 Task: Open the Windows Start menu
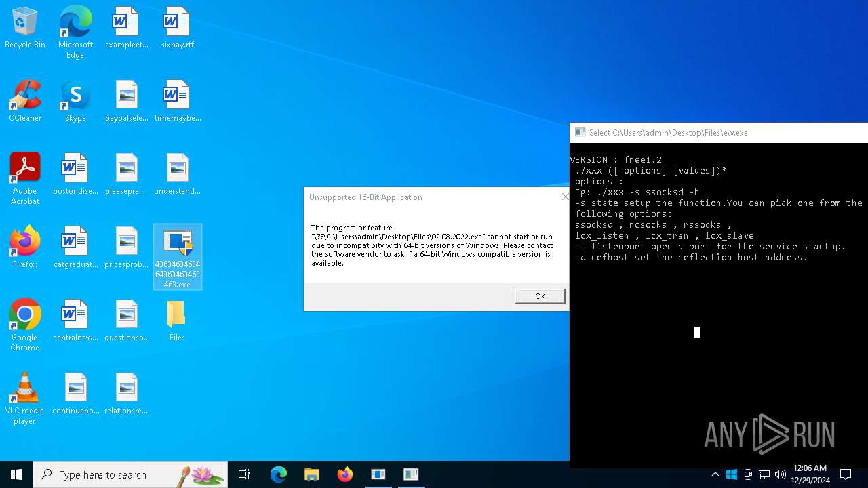coord(16,474)
